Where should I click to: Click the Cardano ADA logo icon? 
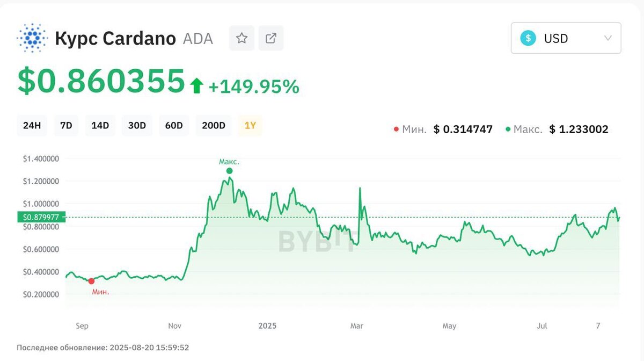(x=32, y=38)
